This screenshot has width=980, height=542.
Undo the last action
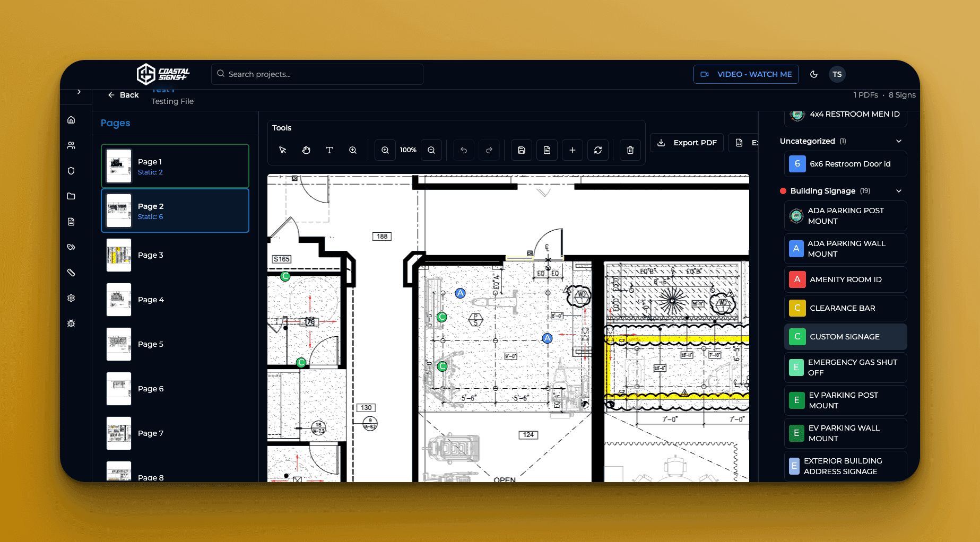pos(464,150)
